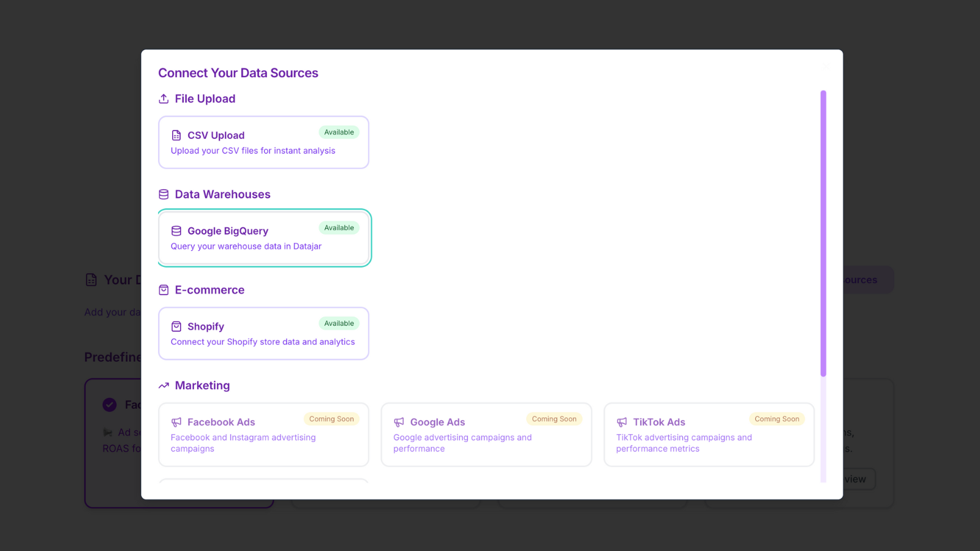This screenshot has height=551, width=980.
Task: Click the trending arrow icon beside Marketing
Action: click(164, 385)
